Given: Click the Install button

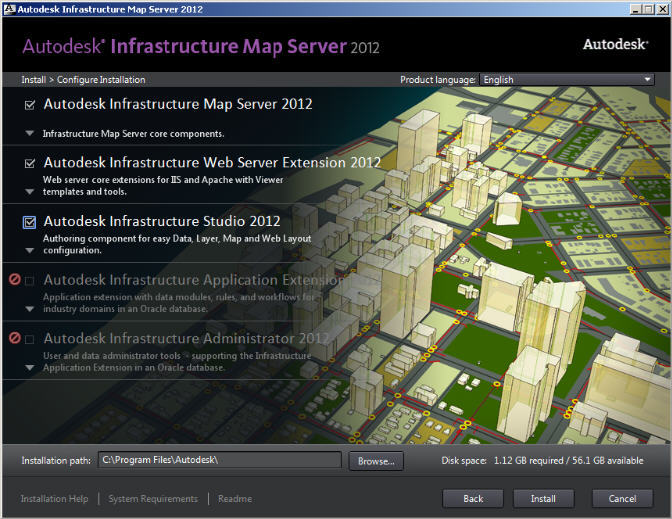Looking at the screenshot, I should (x=543, y=498).
